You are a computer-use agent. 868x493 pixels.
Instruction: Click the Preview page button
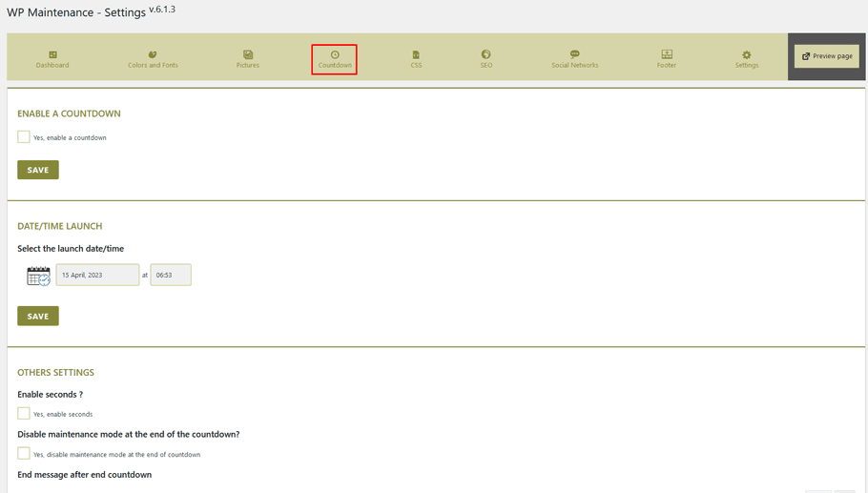click(x=827, y=56)
